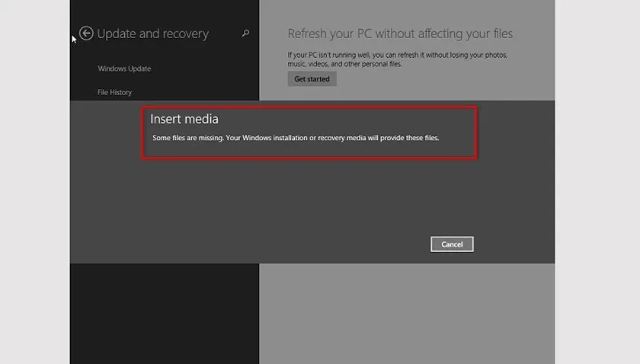Click the red highlight border around the message
Screen dimensions: 640x364
point(309,107)
